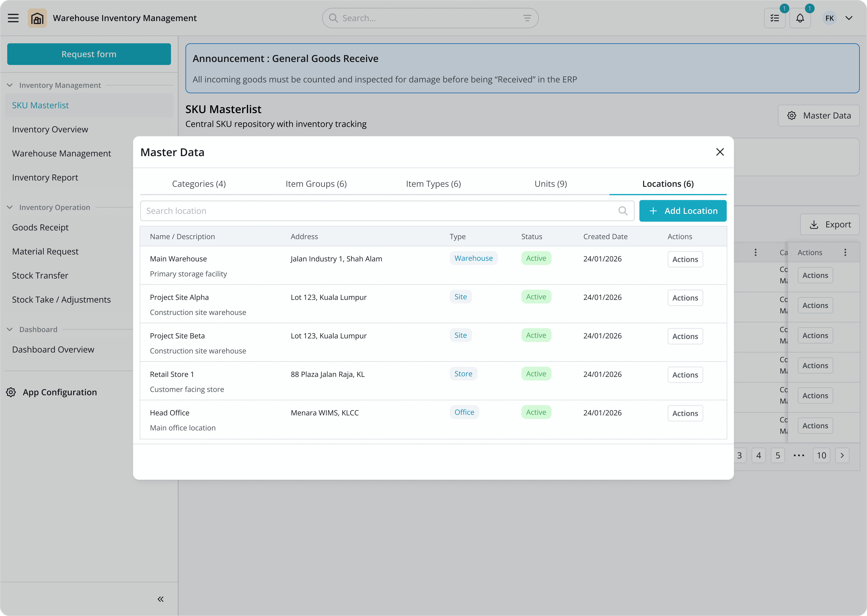Viewport: 867px width, 616px height.
Task: Click into the Search location field
Action: point(380,211)
